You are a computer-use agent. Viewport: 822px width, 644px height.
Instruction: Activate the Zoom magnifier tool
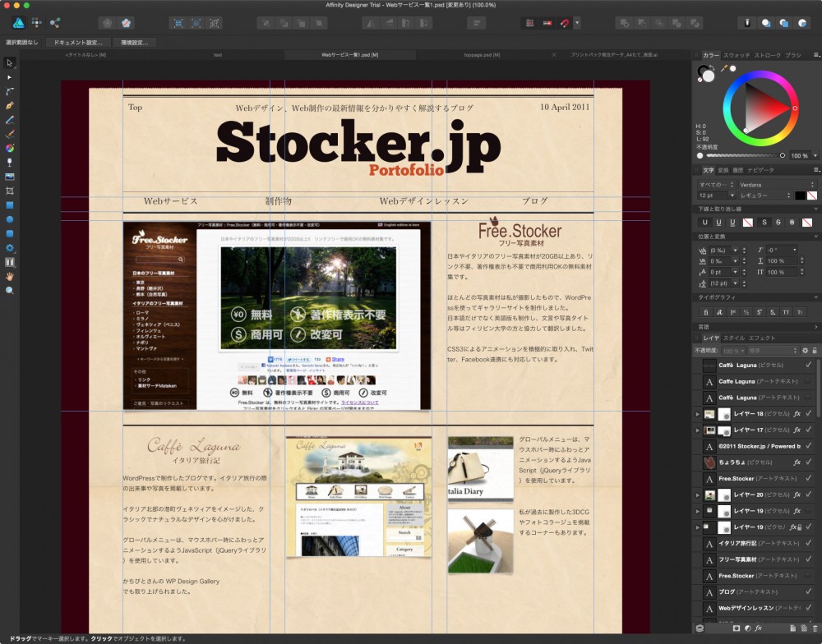pos(10,290)
